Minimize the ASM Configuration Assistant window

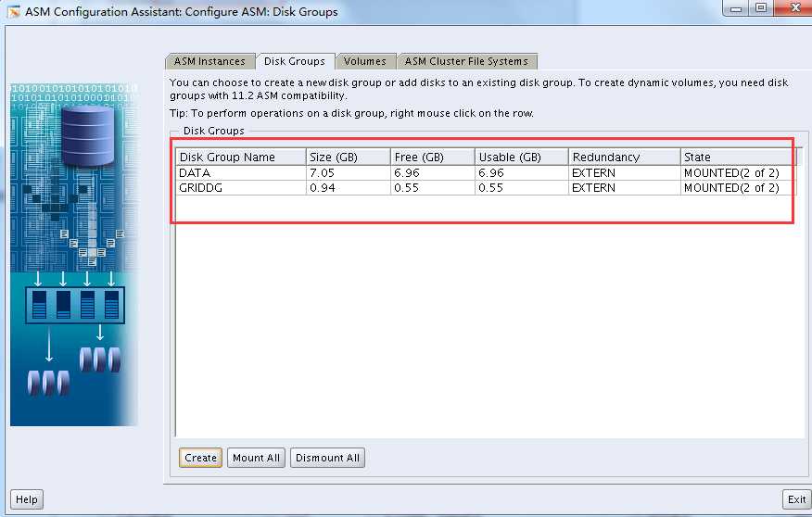[736, 7]
